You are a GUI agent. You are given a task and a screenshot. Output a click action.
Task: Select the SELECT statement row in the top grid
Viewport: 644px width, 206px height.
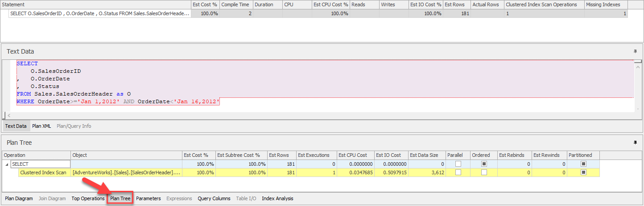pyautogui.click(x=100, y=13)
